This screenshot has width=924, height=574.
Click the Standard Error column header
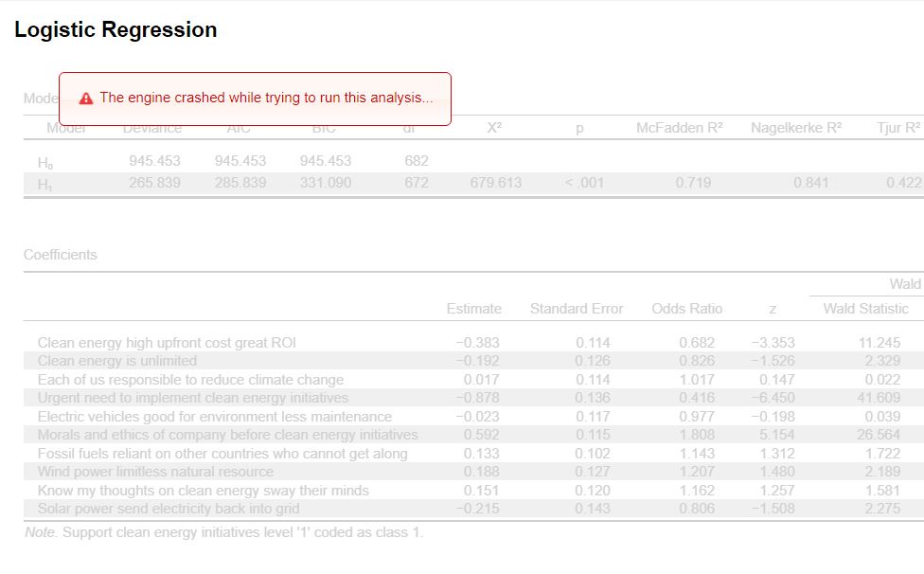pyautogui.click(x=576, y=309)
